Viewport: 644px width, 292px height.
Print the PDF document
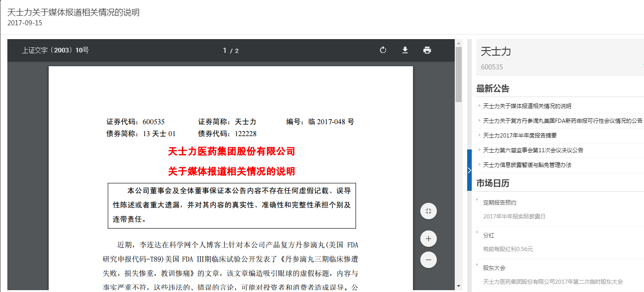[427, 50]
